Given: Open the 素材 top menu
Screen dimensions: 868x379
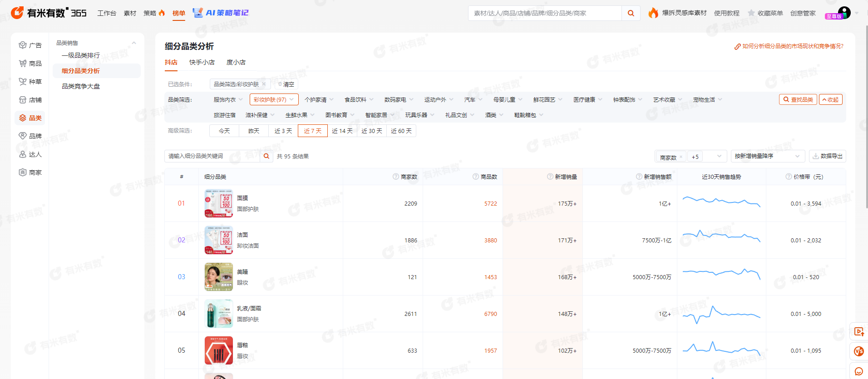Looking at the screenshot, I should point(130,13).
